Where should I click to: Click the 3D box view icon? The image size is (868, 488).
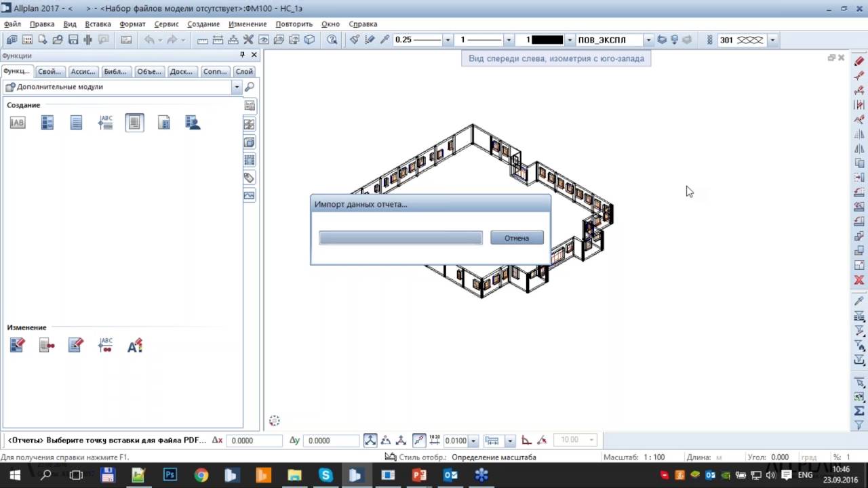click(x=310, y=40)
